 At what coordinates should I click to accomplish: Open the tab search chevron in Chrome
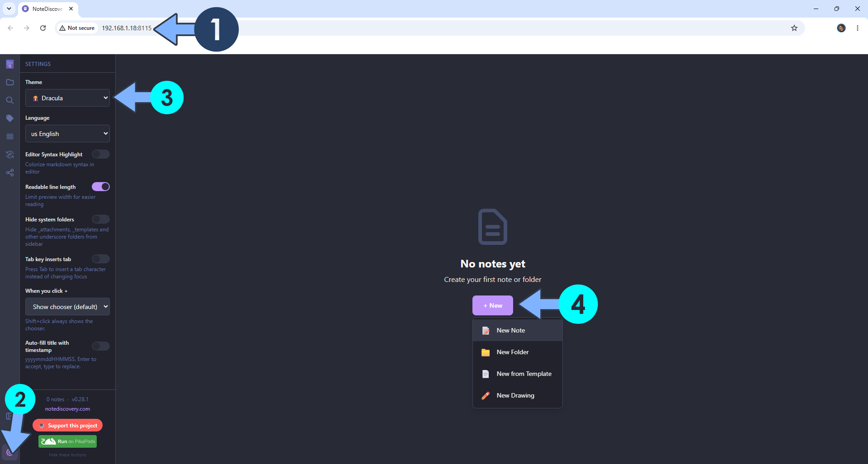pyautogui.click(x=9, y=9)
